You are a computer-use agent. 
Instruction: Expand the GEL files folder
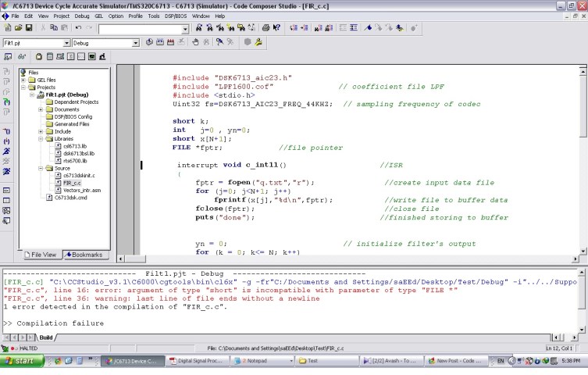[23, 80]
